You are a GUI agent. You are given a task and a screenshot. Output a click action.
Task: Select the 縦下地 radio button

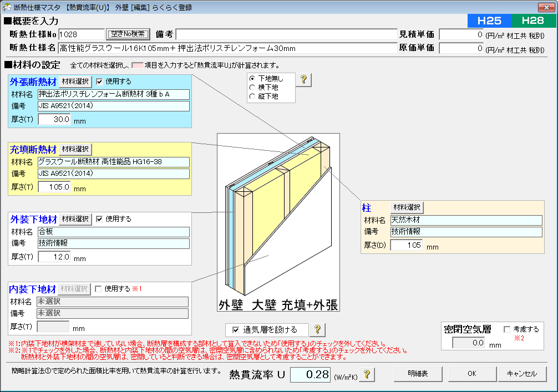(x=252, y=96)
